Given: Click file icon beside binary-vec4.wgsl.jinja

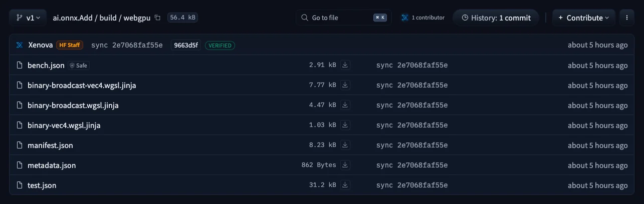Looking at the screenshot, I should [20, 125].
